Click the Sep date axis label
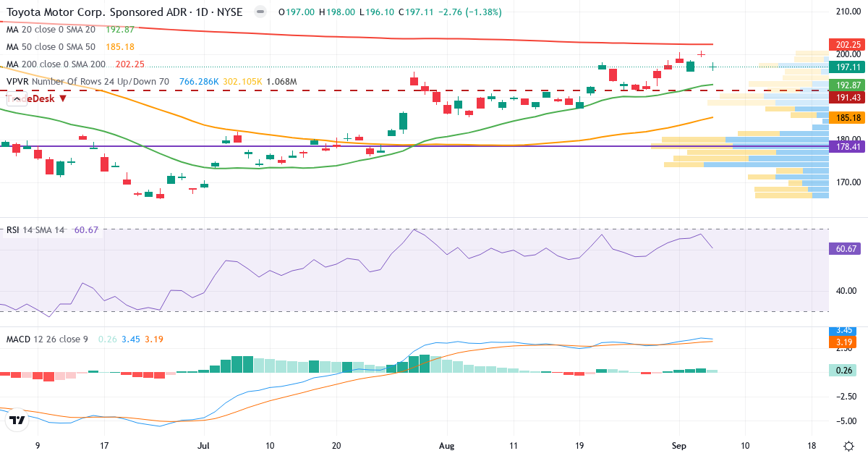Screen dimensions: 868x456 click(x=678, y=446)
